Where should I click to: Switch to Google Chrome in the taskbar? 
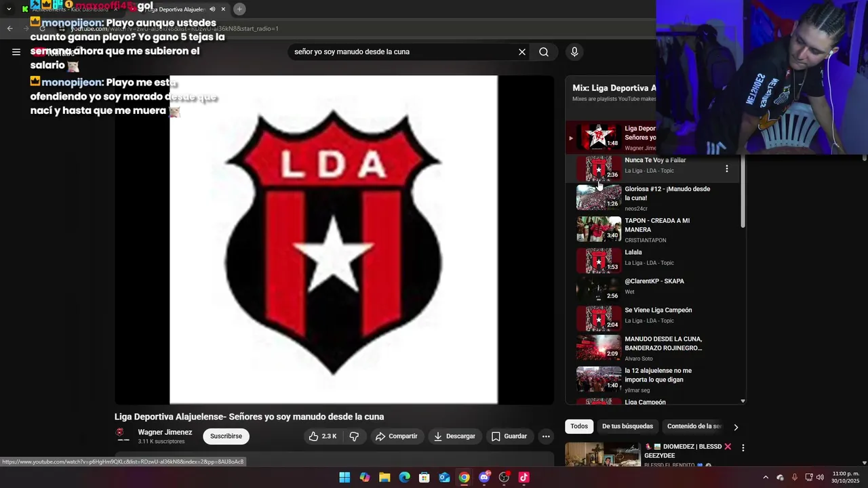[464, 477]
